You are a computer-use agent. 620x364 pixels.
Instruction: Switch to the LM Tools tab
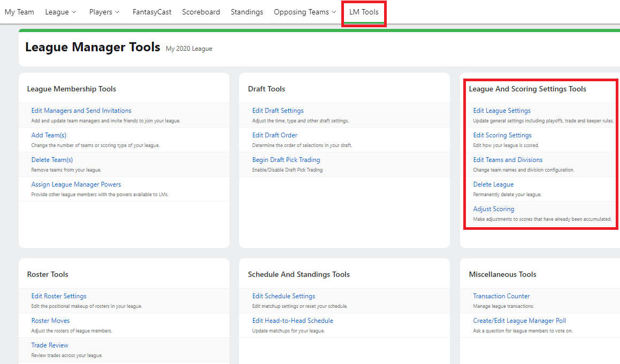coord(364,12)
